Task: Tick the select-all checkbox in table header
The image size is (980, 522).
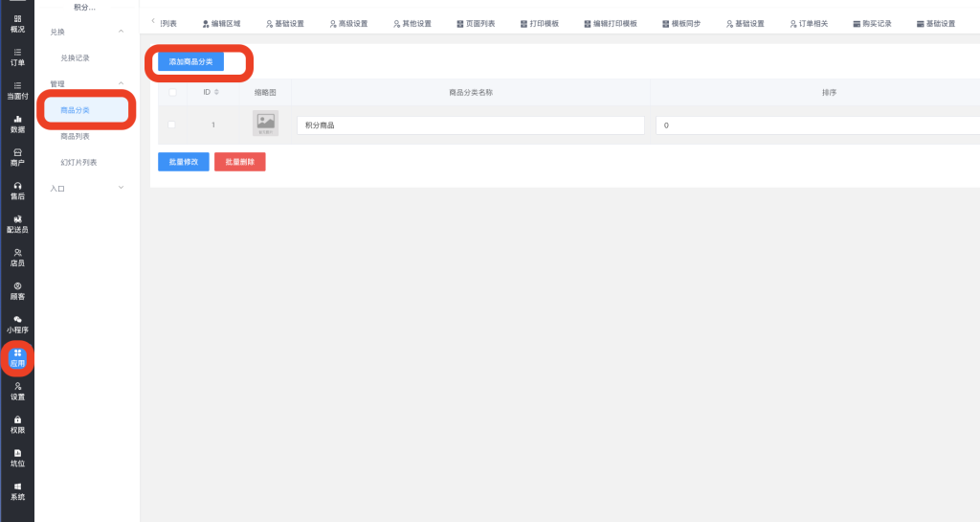Action: coord(172,92)
